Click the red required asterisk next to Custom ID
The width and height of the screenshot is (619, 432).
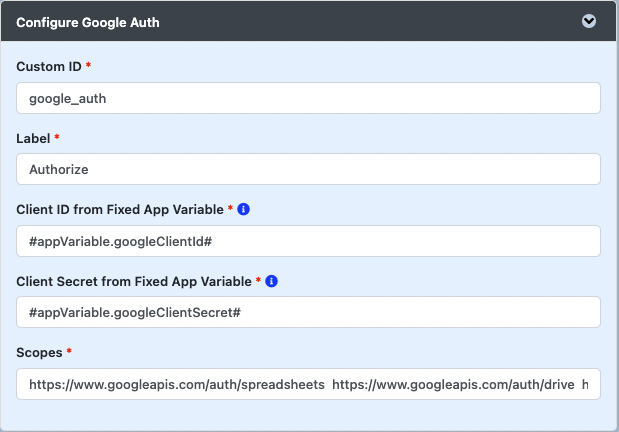pyautogui.click(x=88, y=65)
